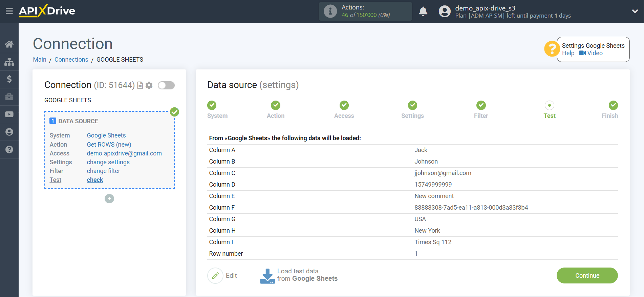Go to Home in sidebar
The height and width of the screenshot is (297, 644).
(x=9, y=44)
